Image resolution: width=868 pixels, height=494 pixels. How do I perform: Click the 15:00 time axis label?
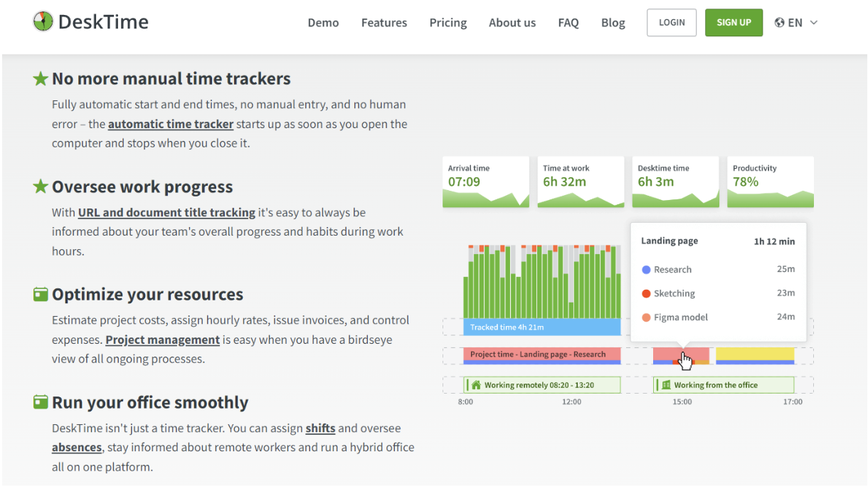682,402
